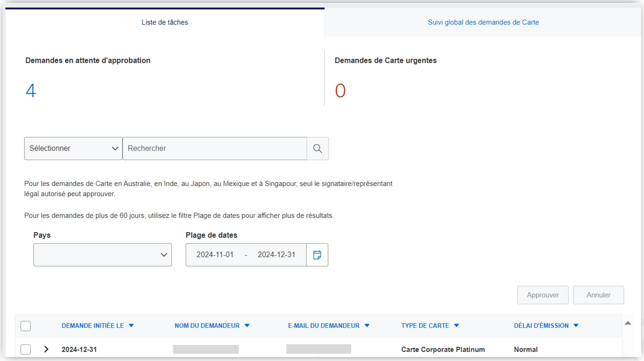This screenshot has height=361, width=644.
Task: Open the calendar icon for date range
Action: [317, 255]
